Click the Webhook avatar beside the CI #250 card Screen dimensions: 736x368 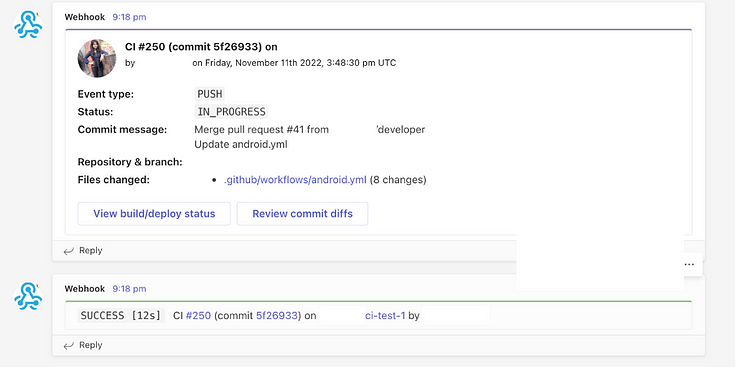click(x=28, y=24)
